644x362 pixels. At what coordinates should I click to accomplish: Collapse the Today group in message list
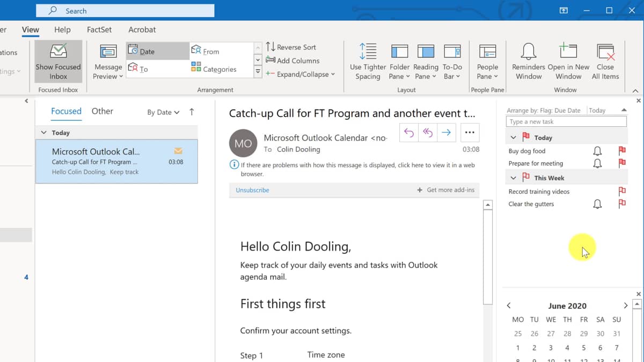click(x=44, y=132)
